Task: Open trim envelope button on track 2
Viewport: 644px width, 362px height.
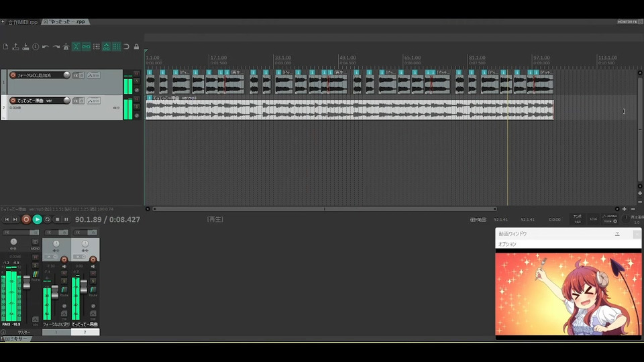Action: [94, 101]
